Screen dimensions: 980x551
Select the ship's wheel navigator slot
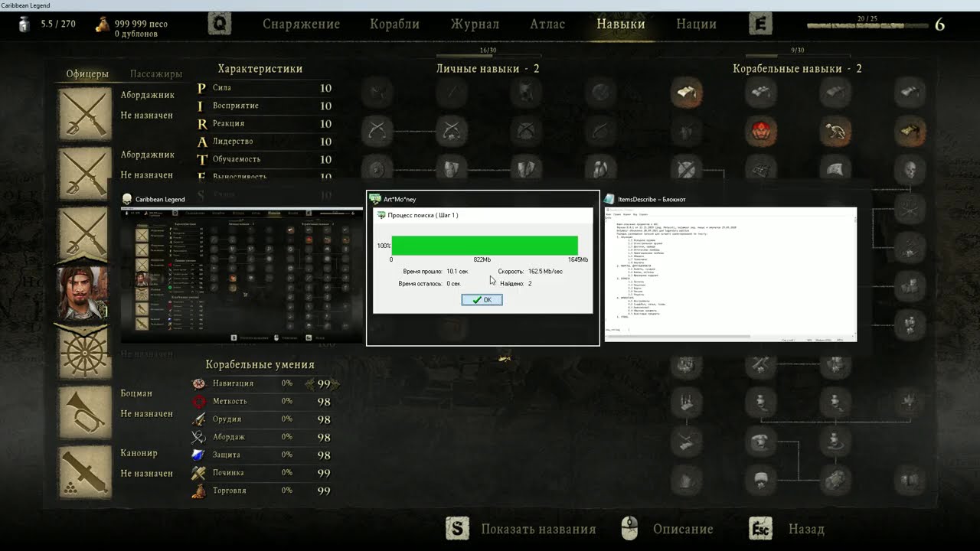pos(84,352)
